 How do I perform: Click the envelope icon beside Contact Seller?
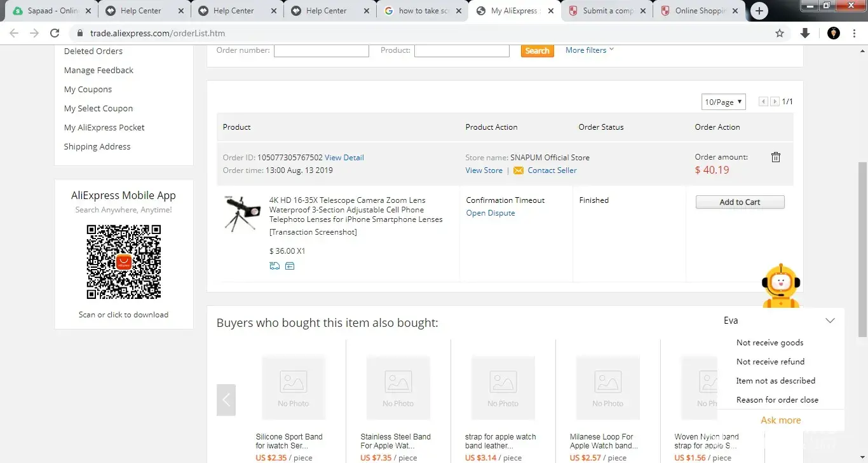click(x=519, y=170)
